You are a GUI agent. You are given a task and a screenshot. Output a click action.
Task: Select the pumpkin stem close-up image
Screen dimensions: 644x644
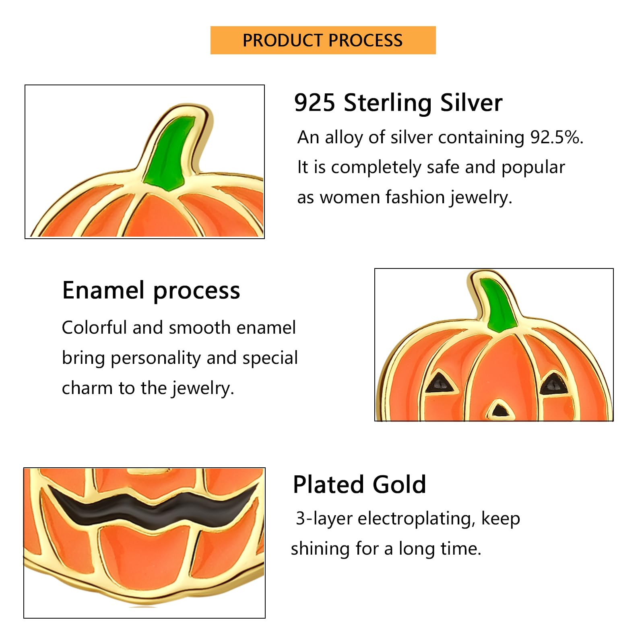pos(144,162)
